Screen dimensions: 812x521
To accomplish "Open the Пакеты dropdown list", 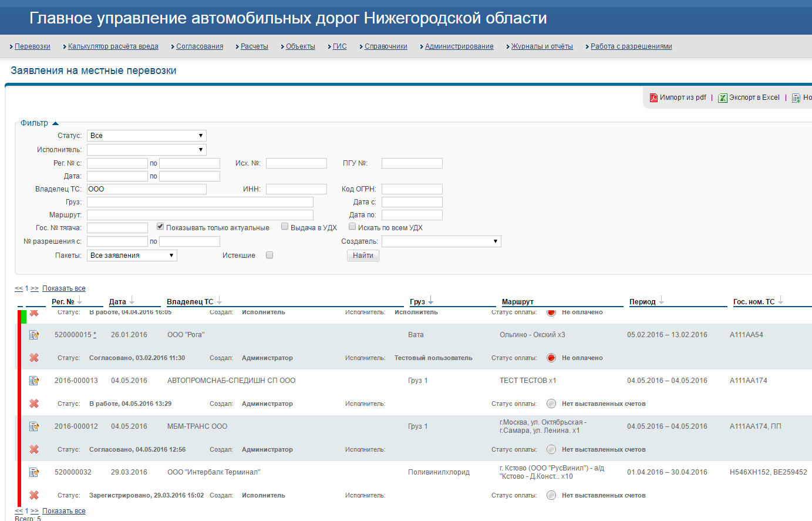I will tap(132, 256).
